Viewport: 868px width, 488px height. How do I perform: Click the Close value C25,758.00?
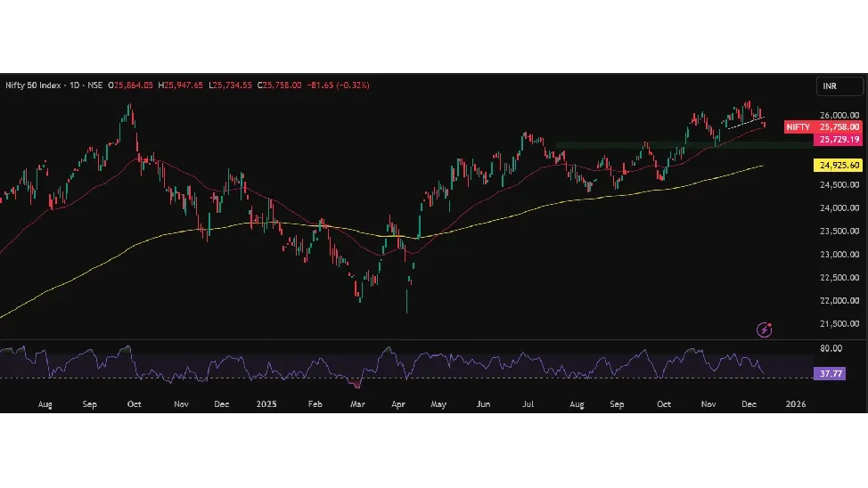click(x=279, y=85)
